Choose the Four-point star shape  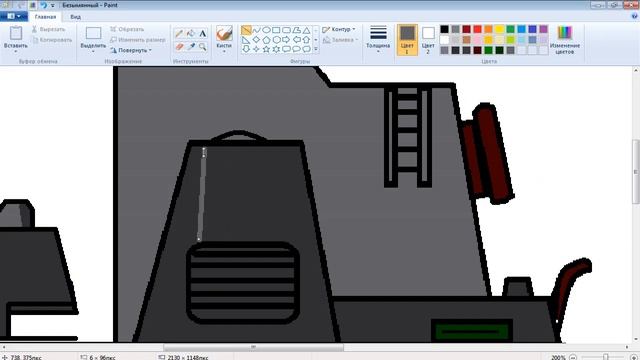[x=256, y=49]
